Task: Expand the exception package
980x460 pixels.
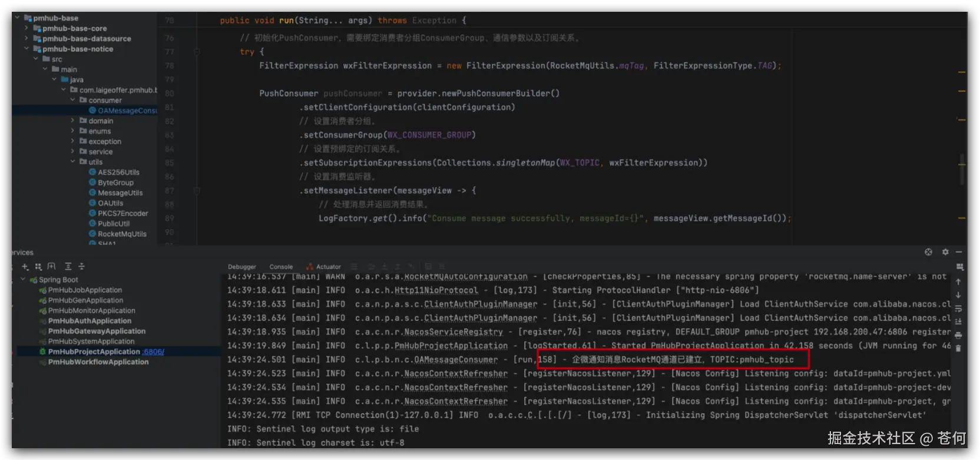Action: pyautogui.click(x=72, y=141)
